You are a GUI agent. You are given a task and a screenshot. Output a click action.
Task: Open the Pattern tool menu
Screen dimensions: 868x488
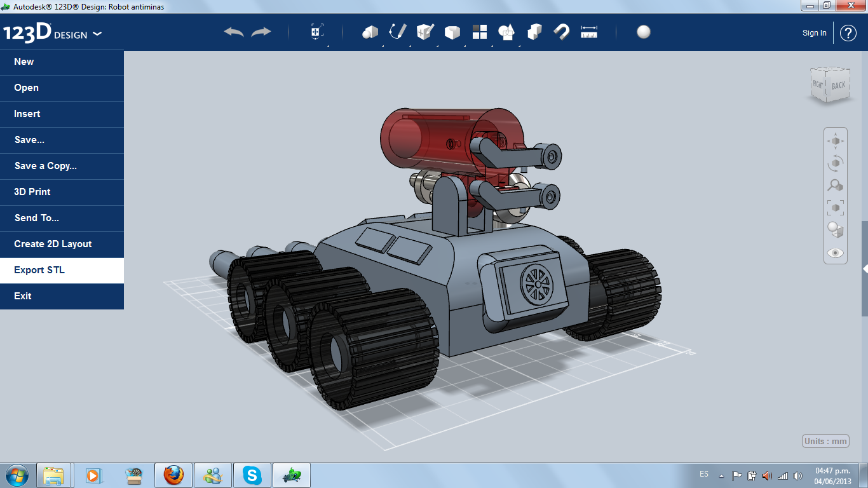point(480,32)
